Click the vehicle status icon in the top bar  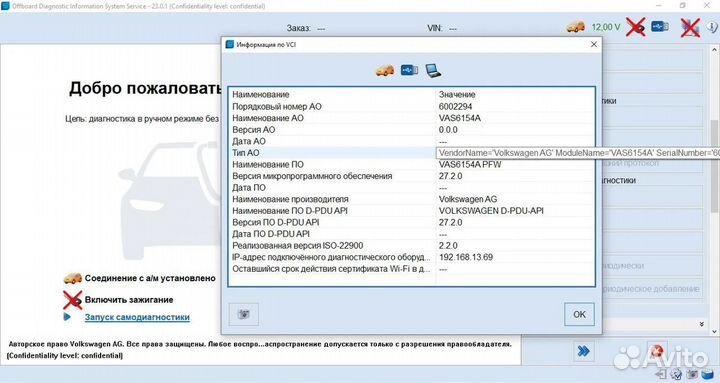coord(576,27)
